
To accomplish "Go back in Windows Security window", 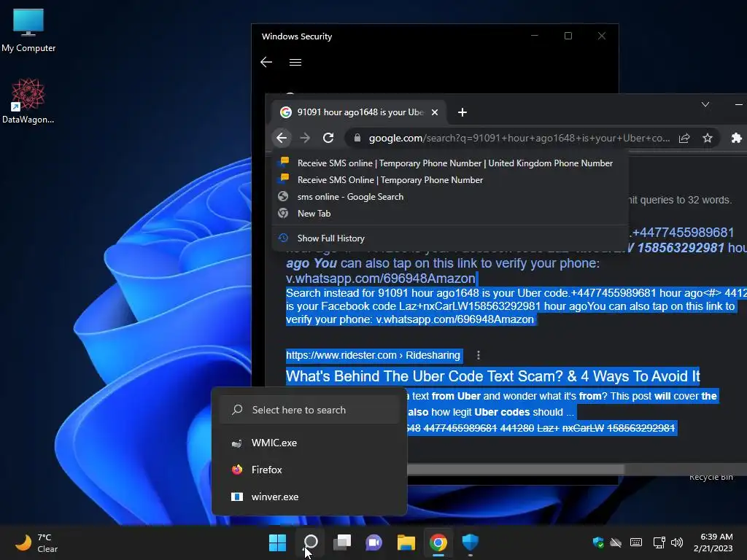I will coord(266,62).
